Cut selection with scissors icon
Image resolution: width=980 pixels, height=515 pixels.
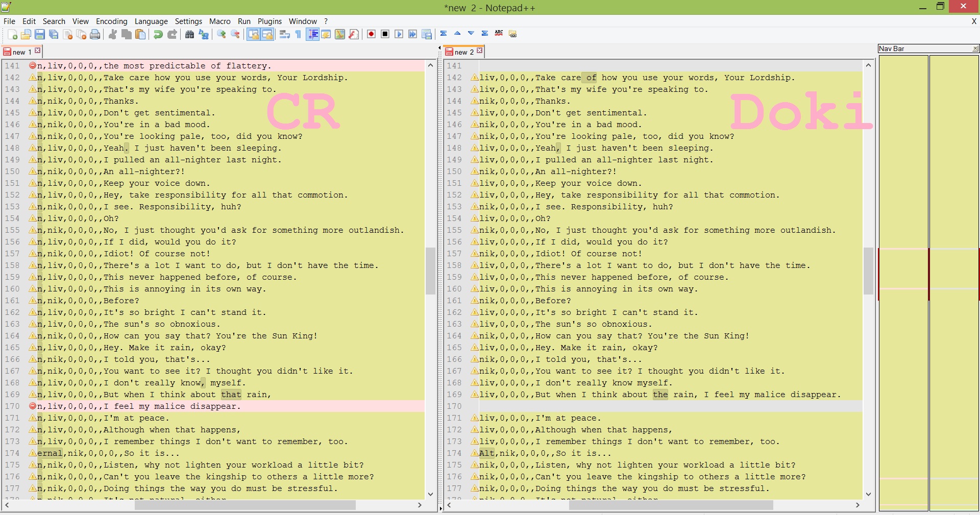tap(113, 34)
